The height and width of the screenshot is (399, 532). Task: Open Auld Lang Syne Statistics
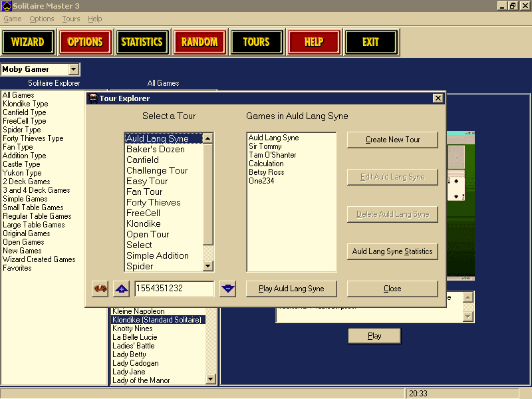[x=392, y=251]
